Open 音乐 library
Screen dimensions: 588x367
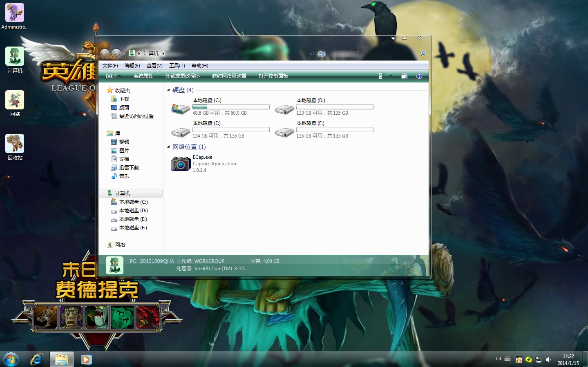(x=120, y=176)
